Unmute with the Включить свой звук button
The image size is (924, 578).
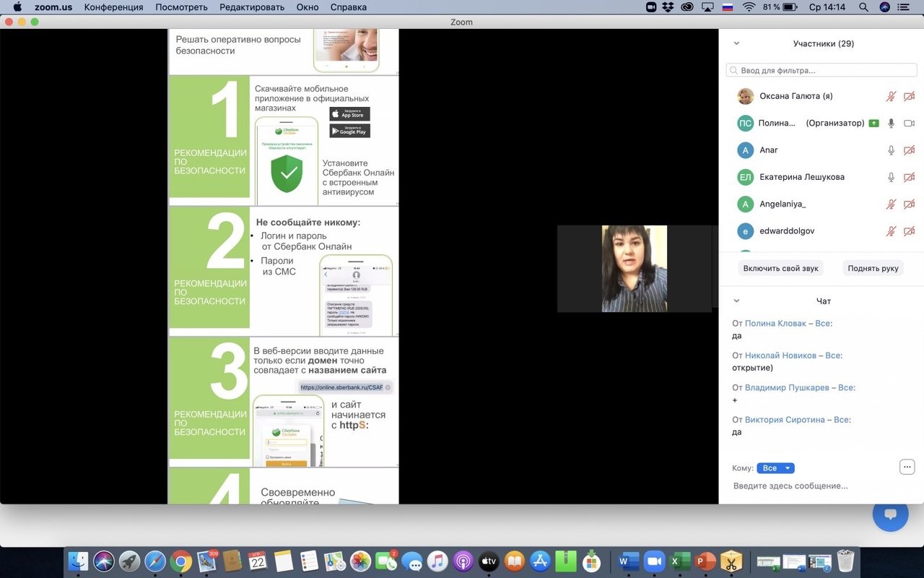point(780,268)
